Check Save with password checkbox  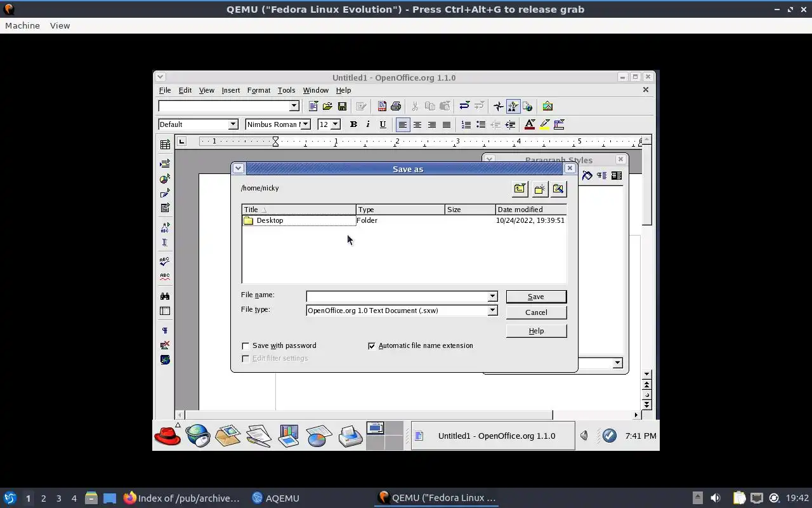(x=246, y=345)
